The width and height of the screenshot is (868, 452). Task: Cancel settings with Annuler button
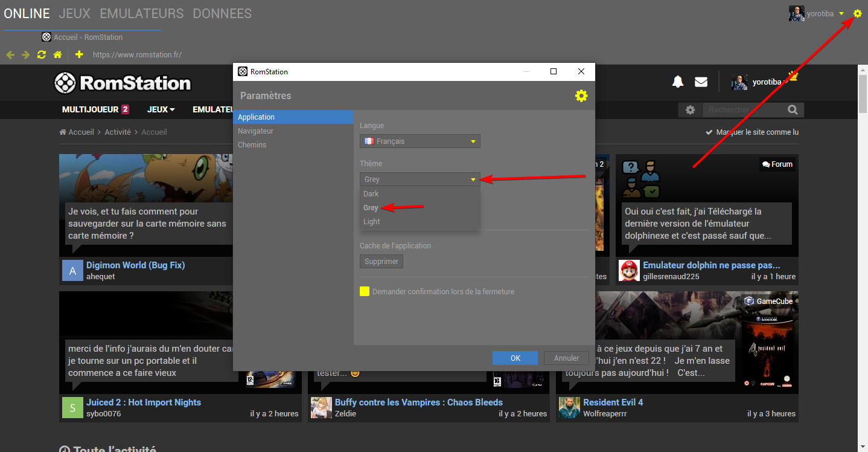(x=566, y=358)
